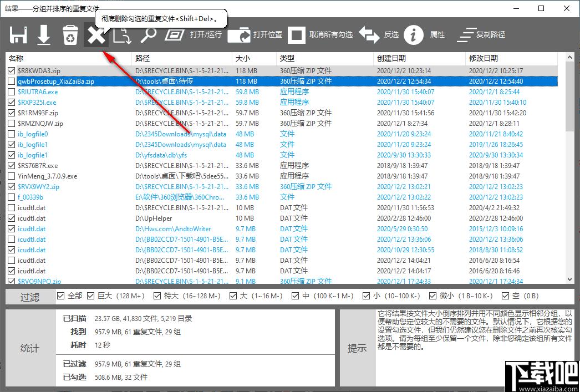Screen dimensions: 580x392
Task: Click the 取消所有勾选 square icon
Action: [297, 35]
